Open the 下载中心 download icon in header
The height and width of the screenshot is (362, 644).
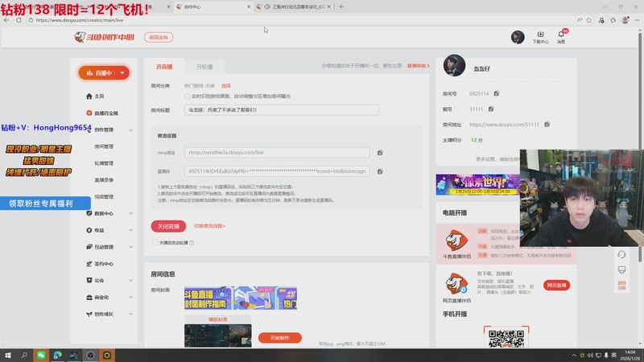541,35
